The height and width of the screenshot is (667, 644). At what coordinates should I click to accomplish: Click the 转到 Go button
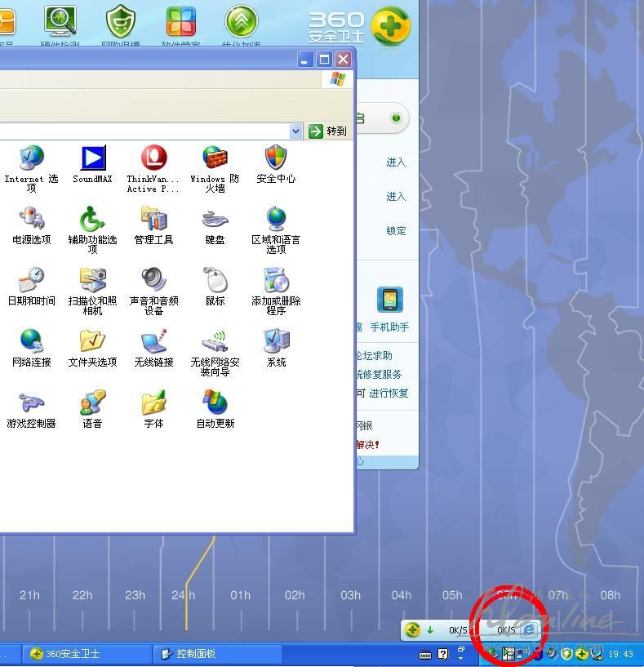[327, 131]
